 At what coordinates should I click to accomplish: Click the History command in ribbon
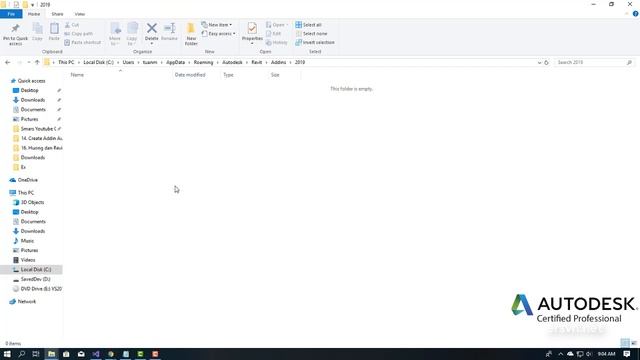(x=276, y=42)
